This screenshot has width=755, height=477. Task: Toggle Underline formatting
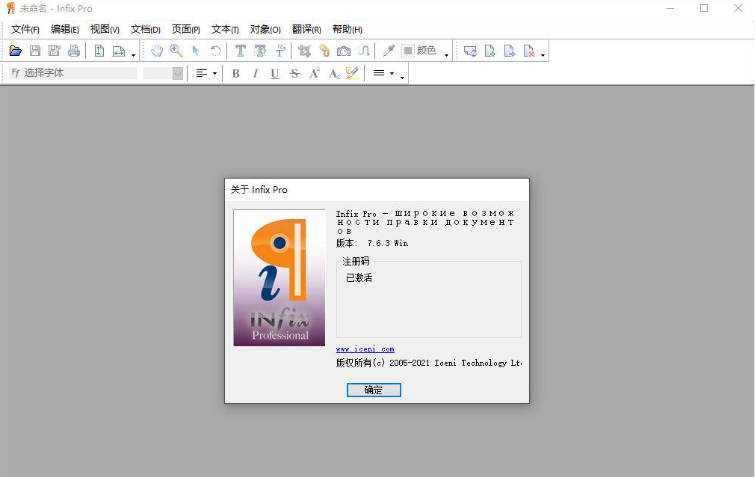(274, 73)
